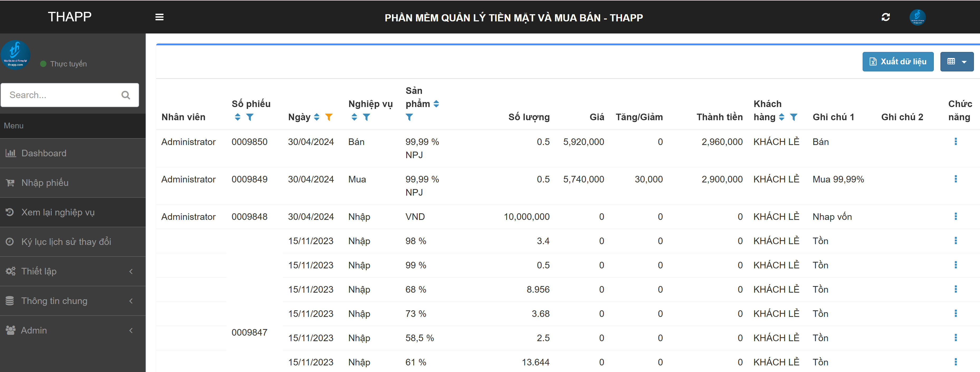This screenshot has width=980, height=372.
Task: Click the search magnifier icon
Action: coord(126,95)
